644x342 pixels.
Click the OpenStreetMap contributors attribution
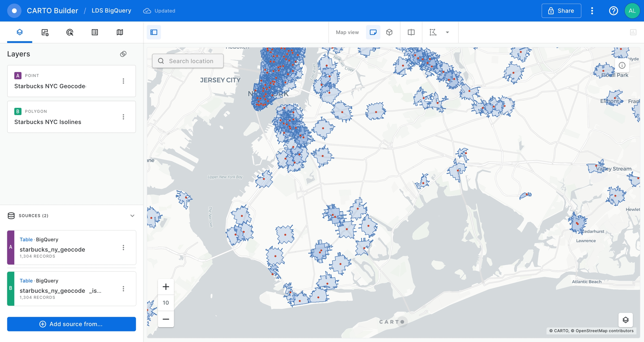pyautogui.click(x=602, y=331)
